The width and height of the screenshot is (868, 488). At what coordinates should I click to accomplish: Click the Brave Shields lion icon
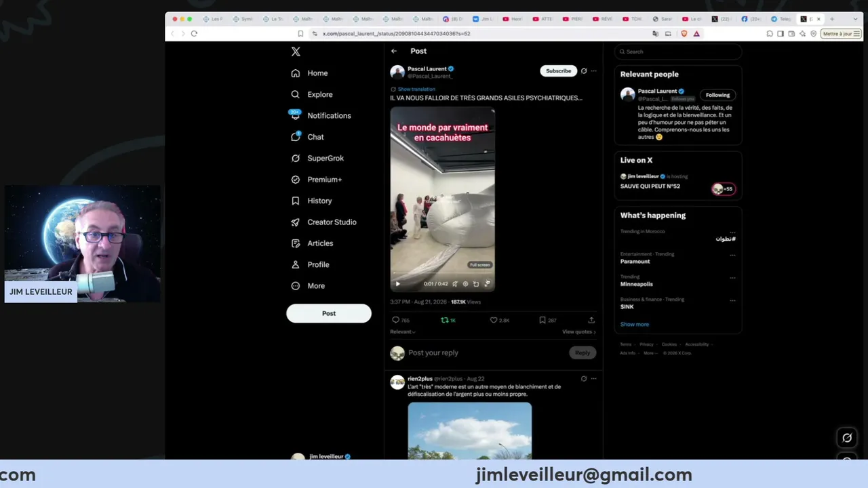(684, 33)
